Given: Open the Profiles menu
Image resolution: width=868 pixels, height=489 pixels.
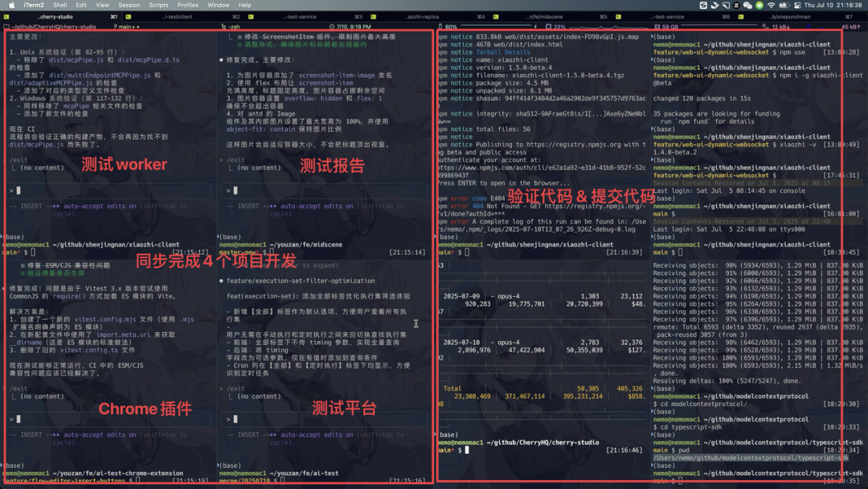Looking at the screenshot, I should click(x=186, y=4).
